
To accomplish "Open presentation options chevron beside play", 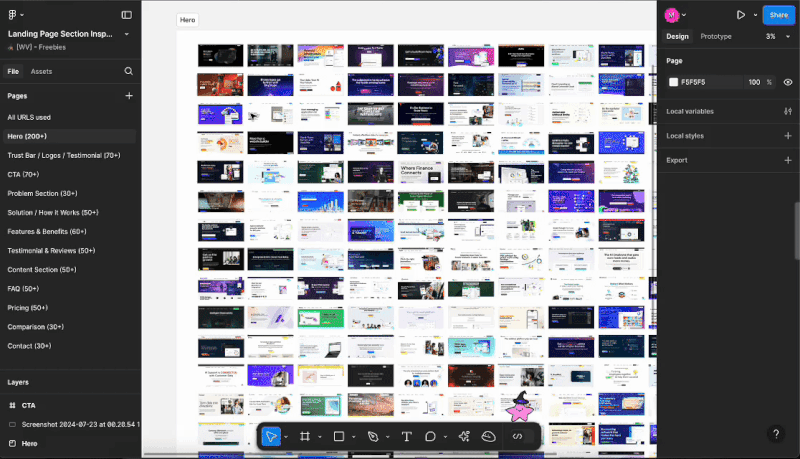I will click(x=756, y=15).
